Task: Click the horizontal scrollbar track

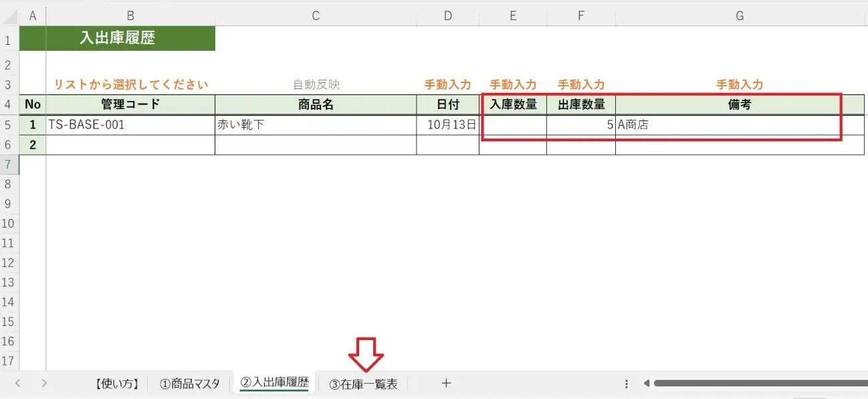Action: (x=760, y=384)
